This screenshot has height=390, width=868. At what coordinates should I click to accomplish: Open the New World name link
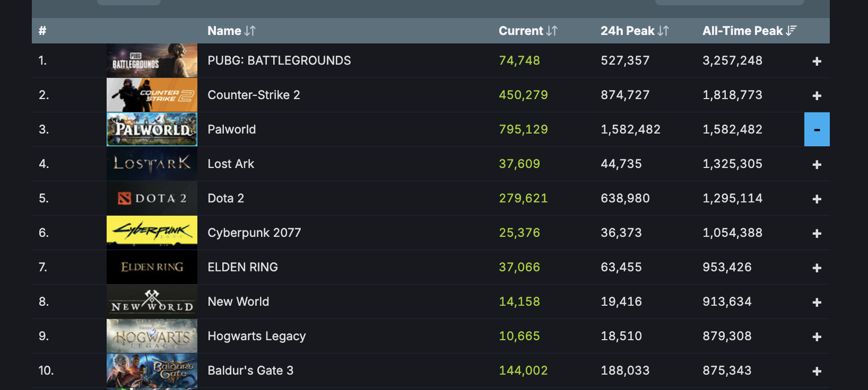click(238, 302)
